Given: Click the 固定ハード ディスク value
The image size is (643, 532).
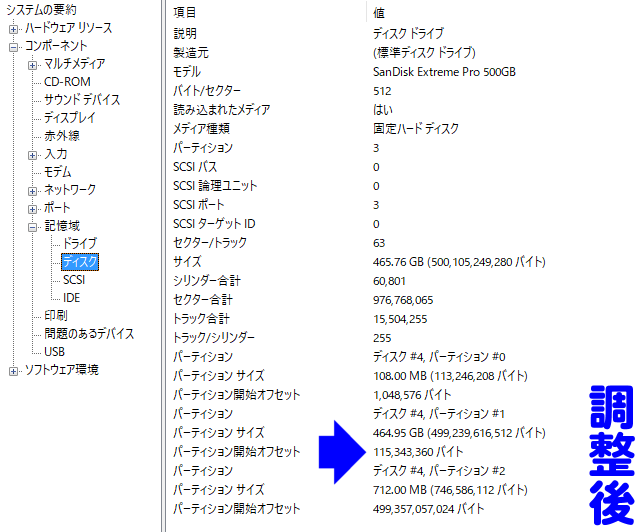Looking at the screenshot, I should click(416, 129).
